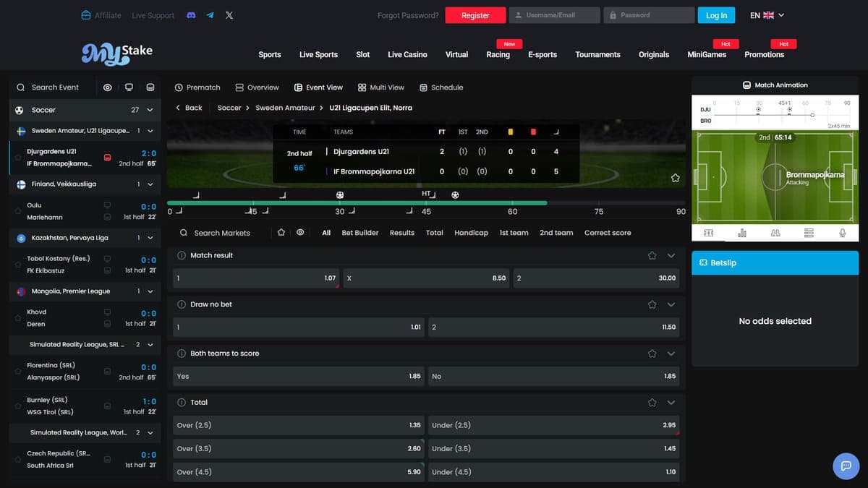Go Back to the previous page
This screenshot has width=868, height=488.
pyautogui.click(x=188, y=108)
